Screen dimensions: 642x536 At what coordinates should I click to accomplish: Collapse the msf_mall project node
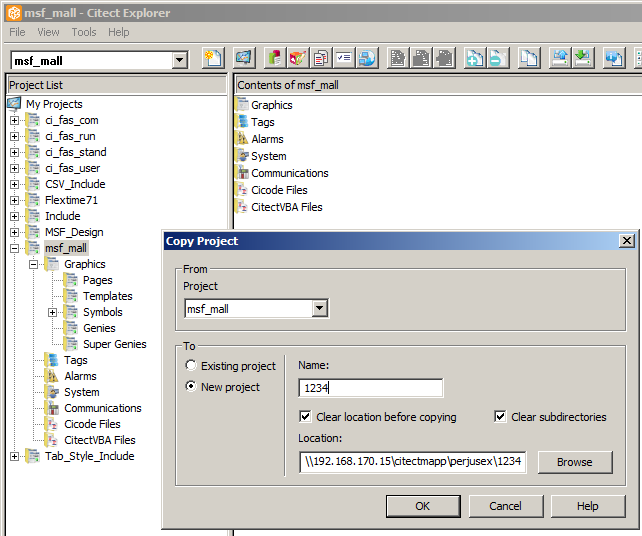[14, 248]
